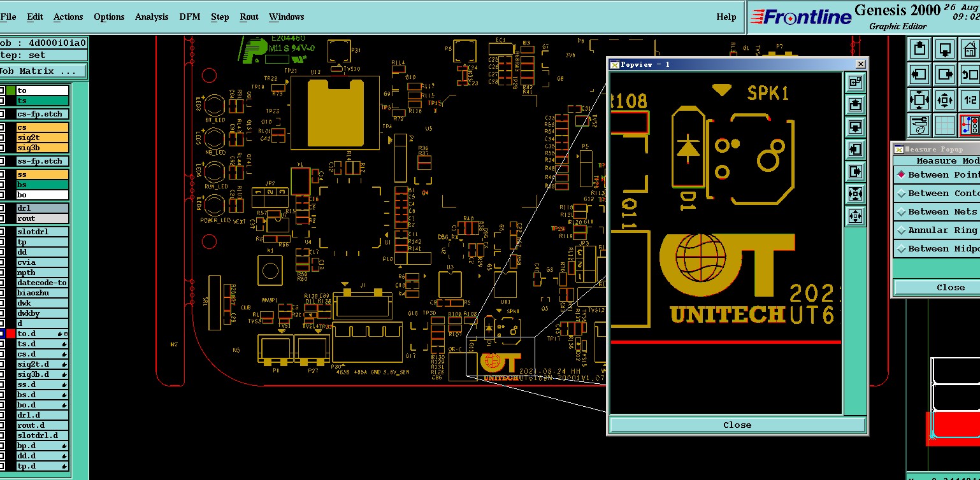Click Popview zoom in icon

point(855,194)
